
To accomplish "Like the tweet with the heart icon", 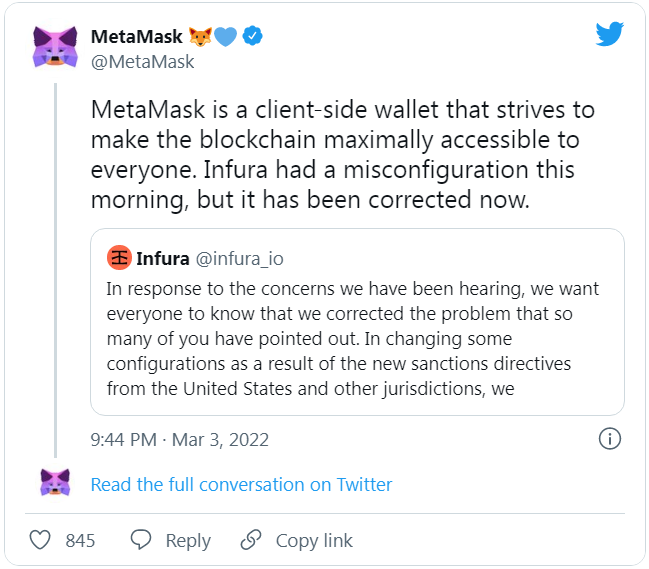I will click(40, 540).
